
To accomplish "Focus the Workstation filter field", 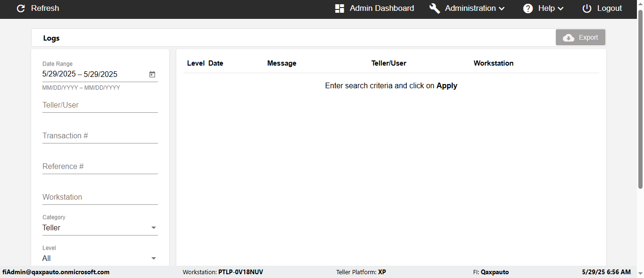I will 100,197.
